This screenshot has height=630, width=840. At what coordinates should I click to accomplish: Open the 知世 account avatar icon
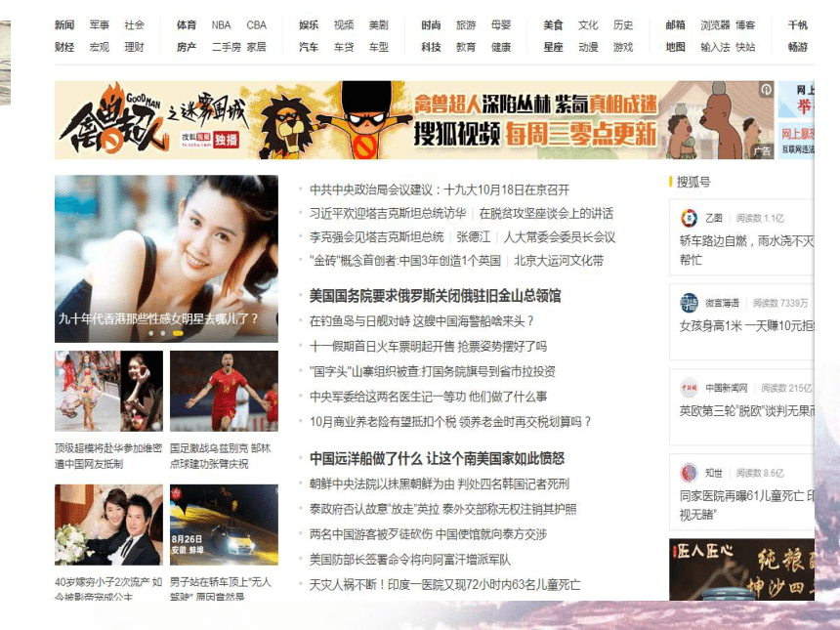[689, 473]
